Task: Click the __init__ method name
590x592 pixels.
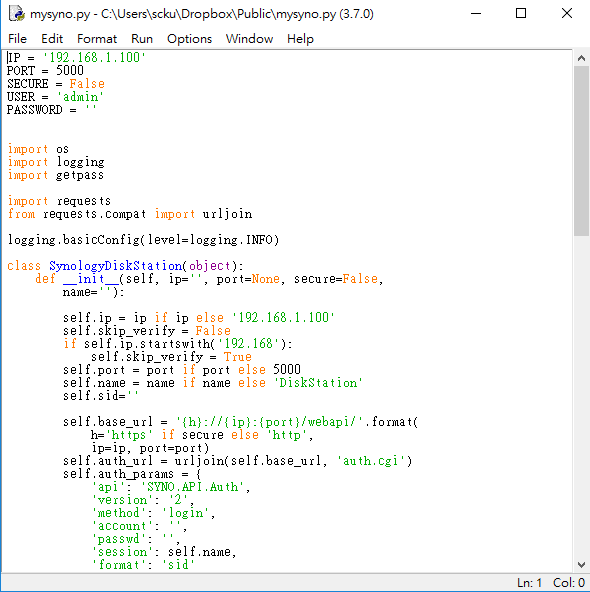Action: [91, 279]
